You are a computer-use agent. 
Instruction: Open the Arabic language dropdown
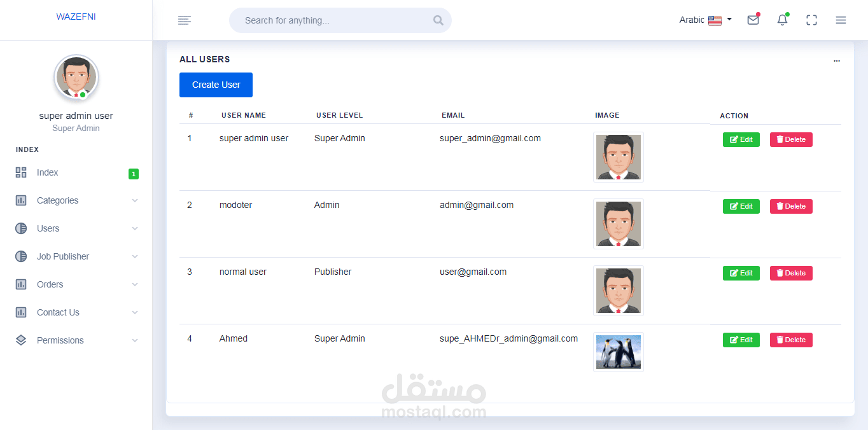(x=706, y=20)
